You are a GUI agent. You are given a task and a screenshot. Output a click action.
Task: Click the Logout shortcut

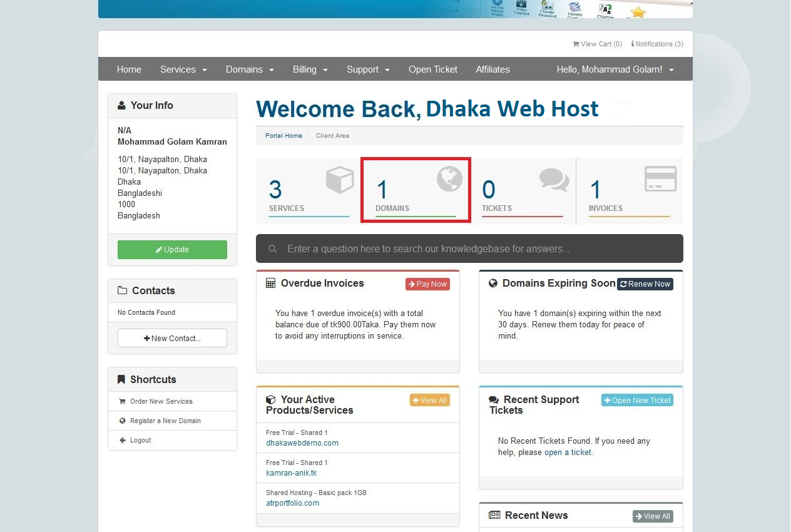click(141, 440)
